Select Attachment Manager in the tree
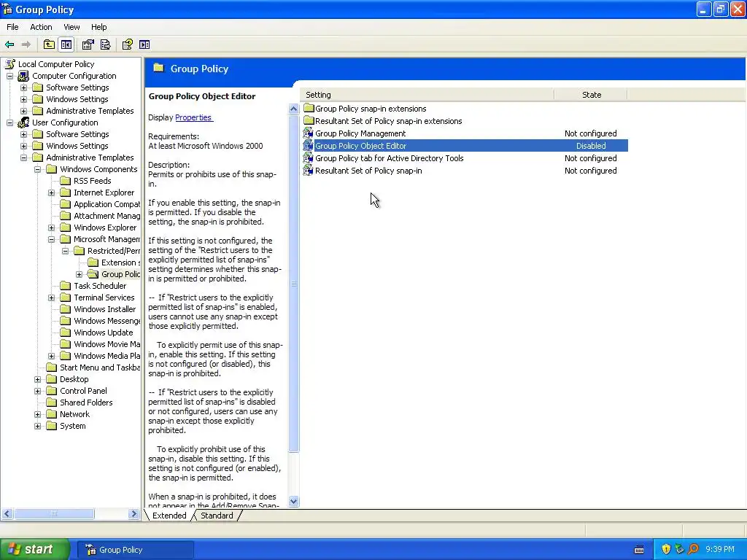747x560 pixels. pos(107,216)
